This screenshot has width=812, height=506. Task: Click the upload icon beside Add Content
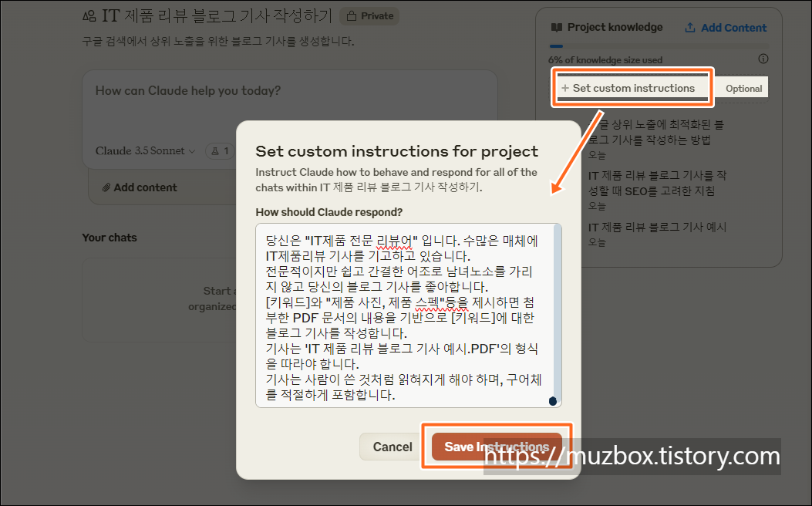click(690, 28)
